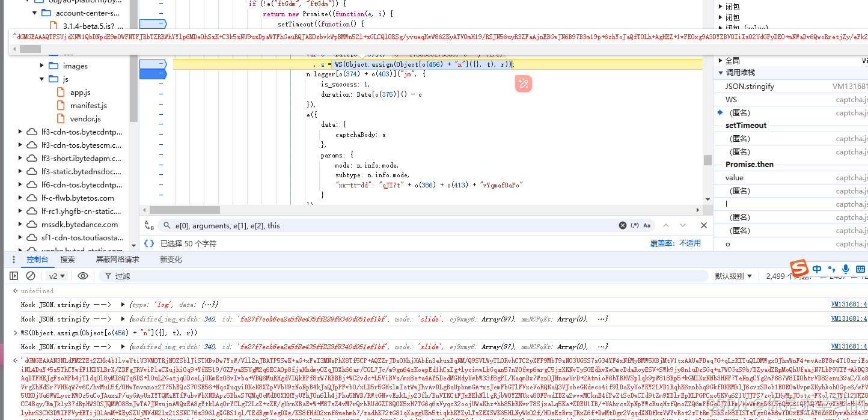Click the pink pen icon over the source code
The image size is (868, 420).
click(523, 84)
